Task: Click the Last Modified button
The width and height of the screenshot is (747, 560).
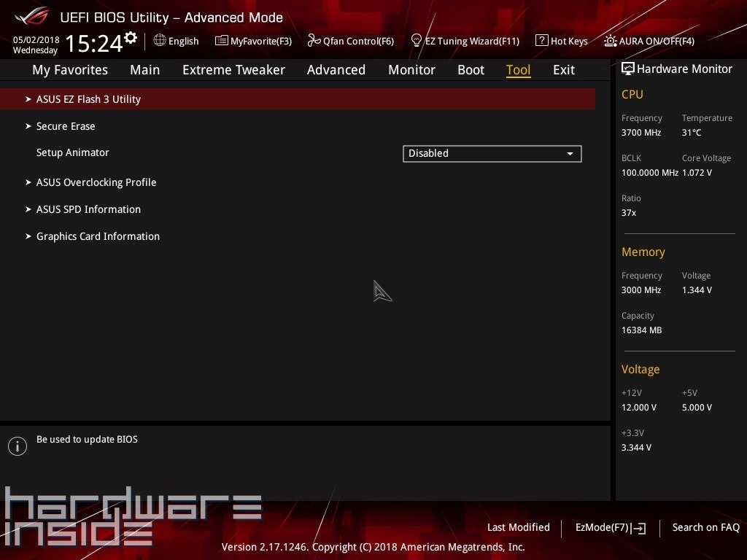Action: [518, 527]
